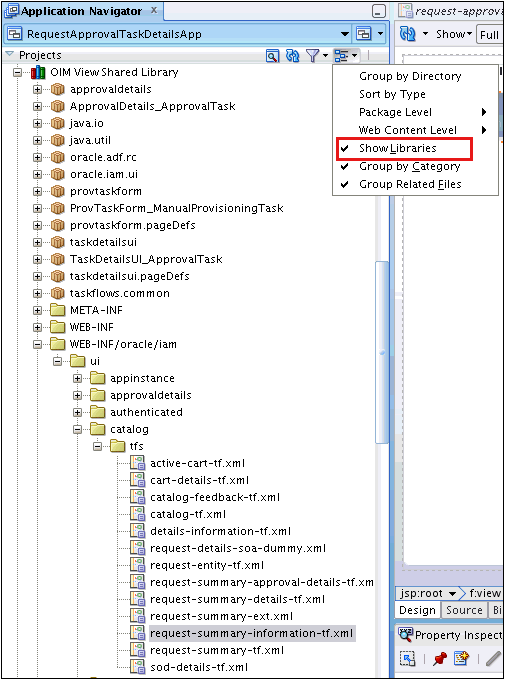Image resolution: width=506 pixels, height=680 pixels.
Task: Open the RequestApprovalTaskDetailsApp dropdown
Action: pyautogui.click(x=345, y=34)
